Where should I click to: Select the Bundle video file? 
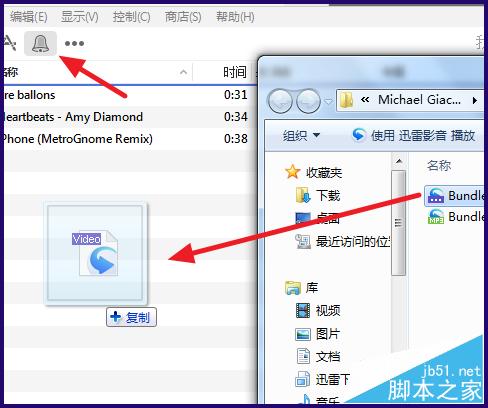click(455, 195)
